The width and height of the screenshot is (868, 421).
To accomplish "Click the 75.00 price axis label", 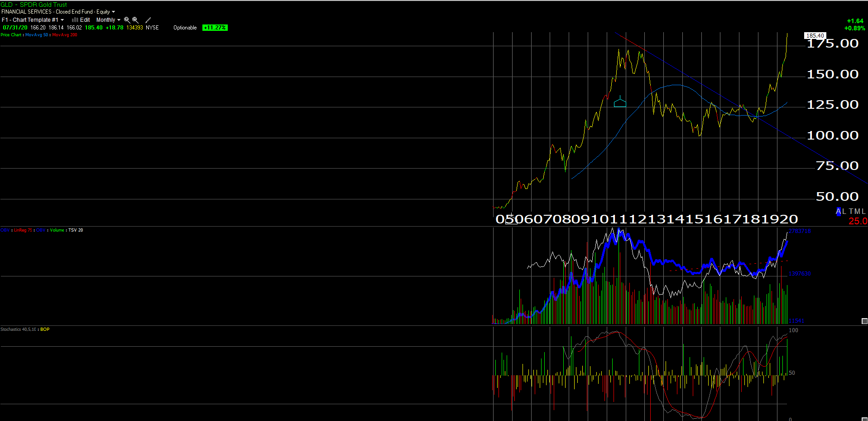I will (837, 166).
